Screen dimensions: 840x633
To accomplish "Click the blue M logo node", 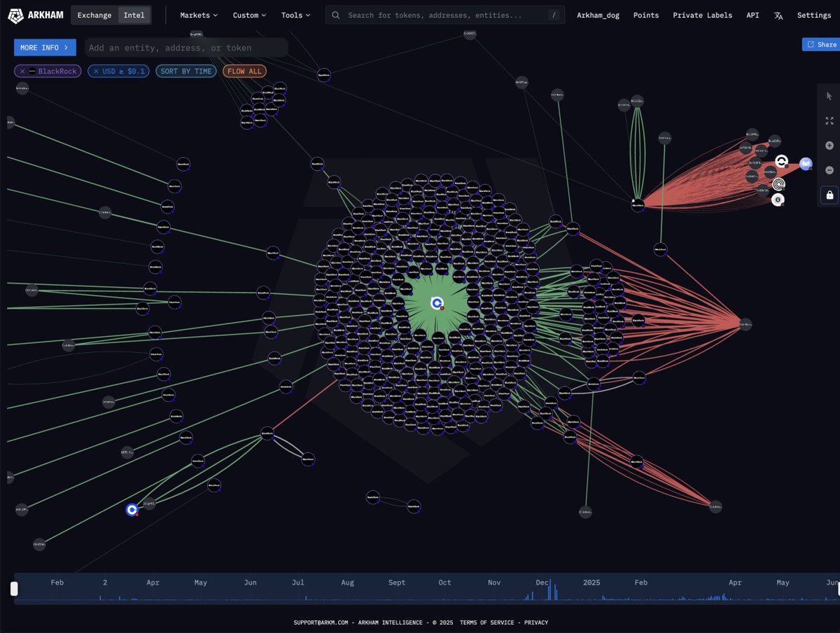I will coord(806,164).
